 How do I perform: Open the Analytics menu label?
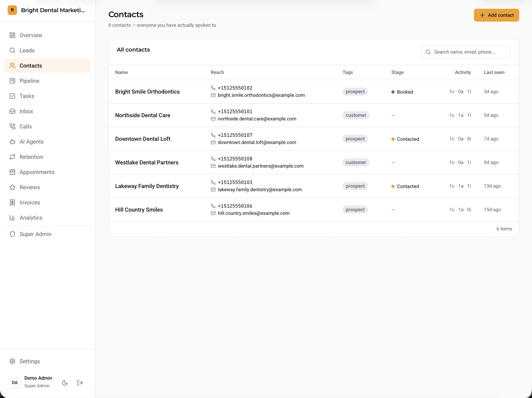(31, 218)
